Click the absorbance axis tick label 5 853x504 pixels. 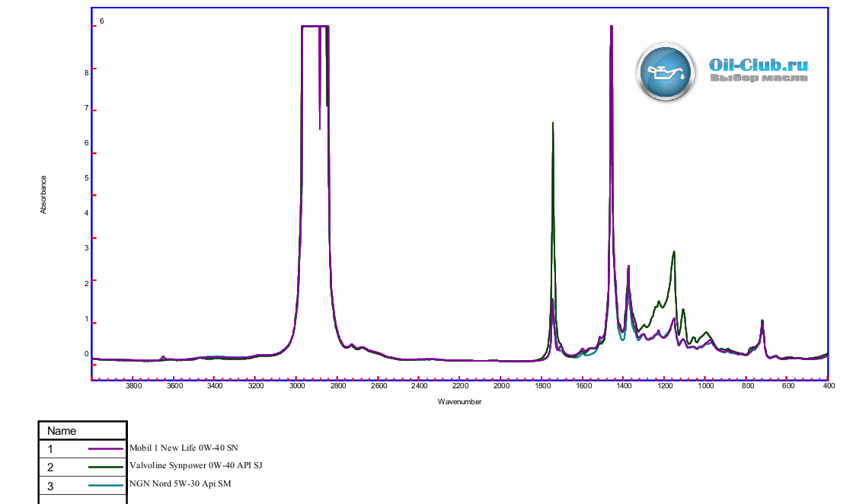(x=87, y=178)
